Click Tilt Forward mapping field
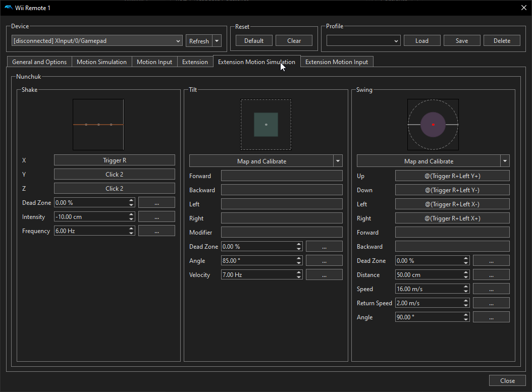The width and height of the screenshot is (532, 392). click(x=282, y=176)
